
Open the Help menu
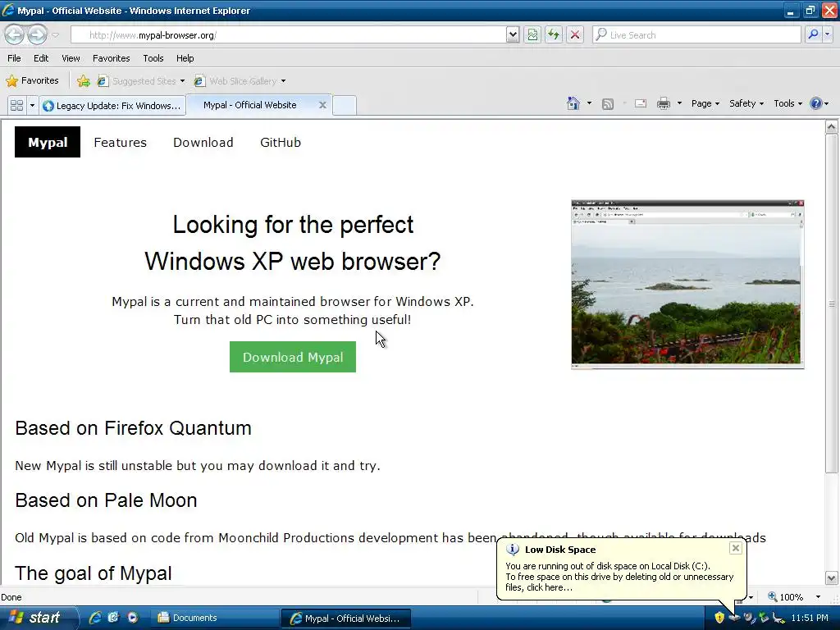tap(185, 58)
